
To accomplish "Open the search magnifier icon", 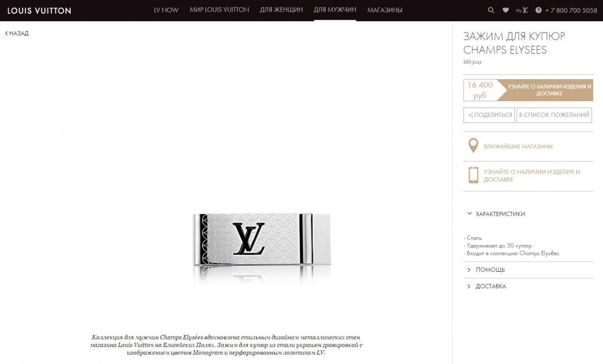I will point(491,10).
